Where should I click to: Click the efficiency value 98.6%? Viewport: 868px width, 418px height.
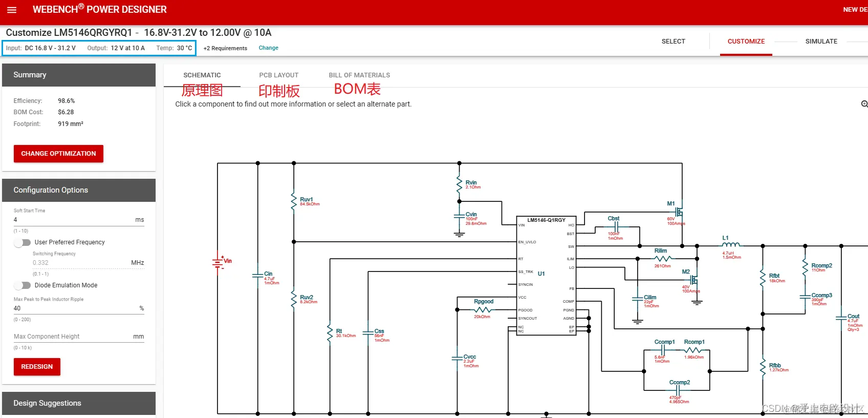tap(67, 101)
